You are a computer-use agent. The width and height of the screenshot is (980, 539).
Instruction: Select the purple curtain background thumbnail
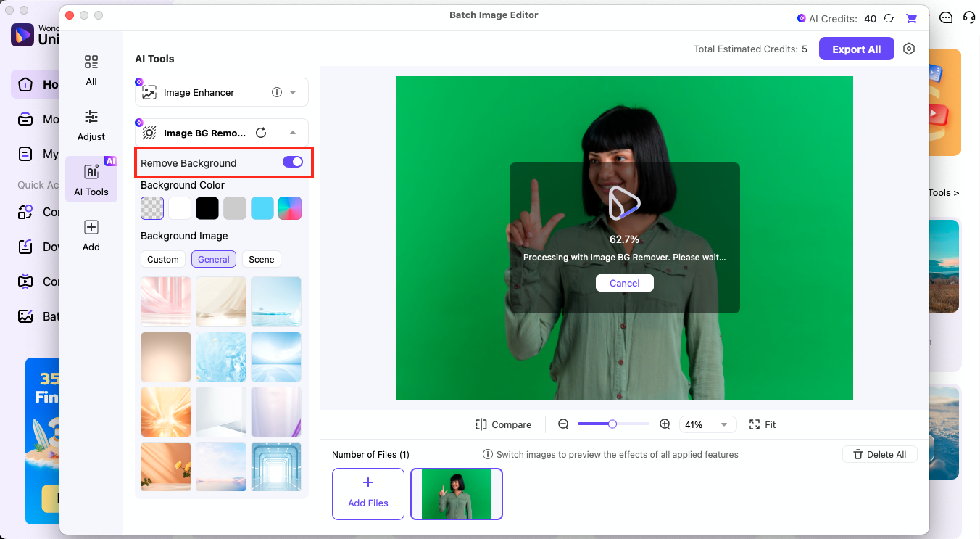click(x=276, y=412)
